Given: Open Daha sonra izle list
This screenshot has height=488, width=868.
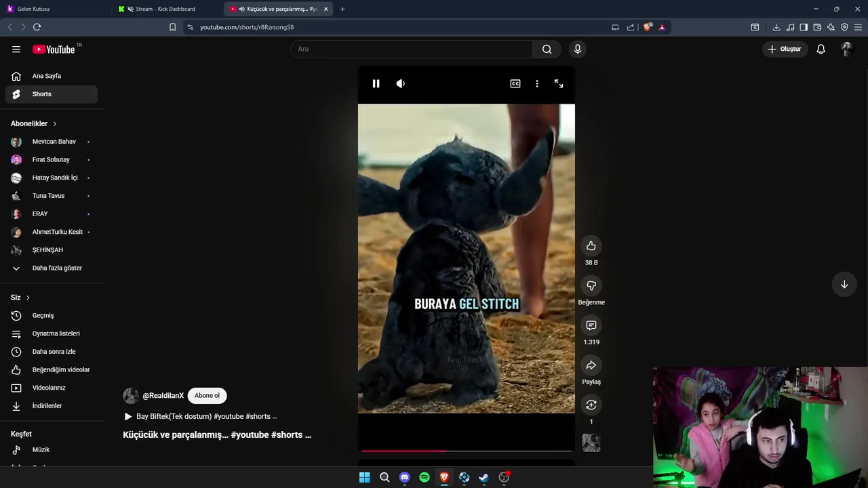Looking at the screenshot, I should tap(52, 352).
